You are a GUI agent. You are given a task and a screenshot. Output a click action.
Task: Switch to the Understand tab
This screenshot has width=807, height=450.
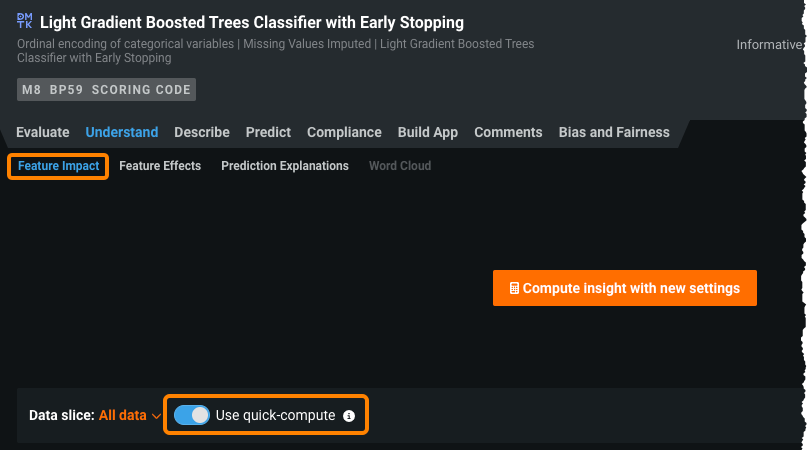tap(122, 132)
